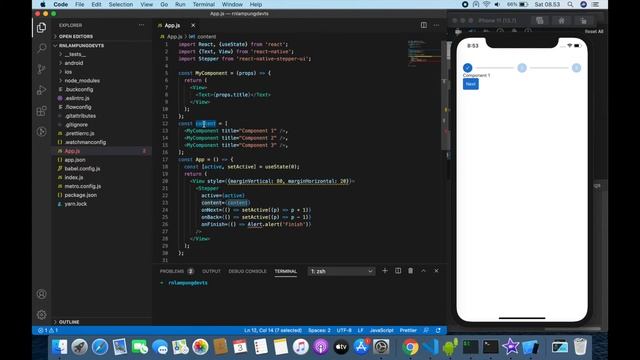Select the Terminal panel tab
This screenshot has height=360, width=640.
coord(285,271)
